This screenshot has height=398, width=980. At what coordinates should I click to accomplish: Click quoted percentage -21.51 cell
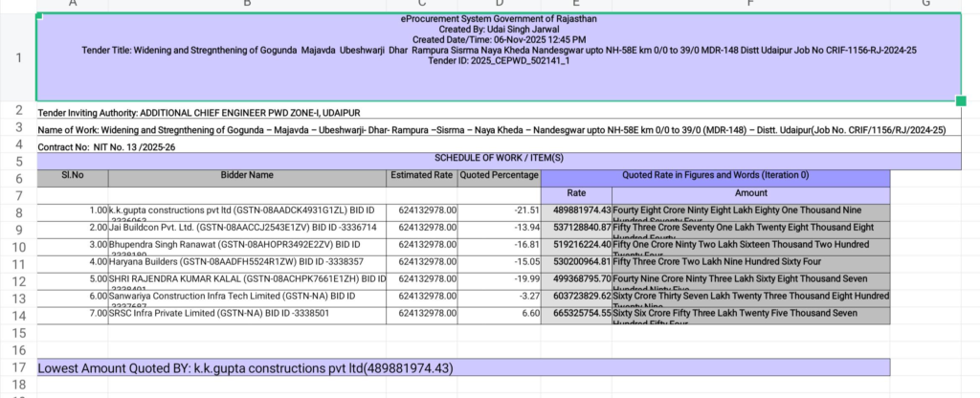[499, 210]
